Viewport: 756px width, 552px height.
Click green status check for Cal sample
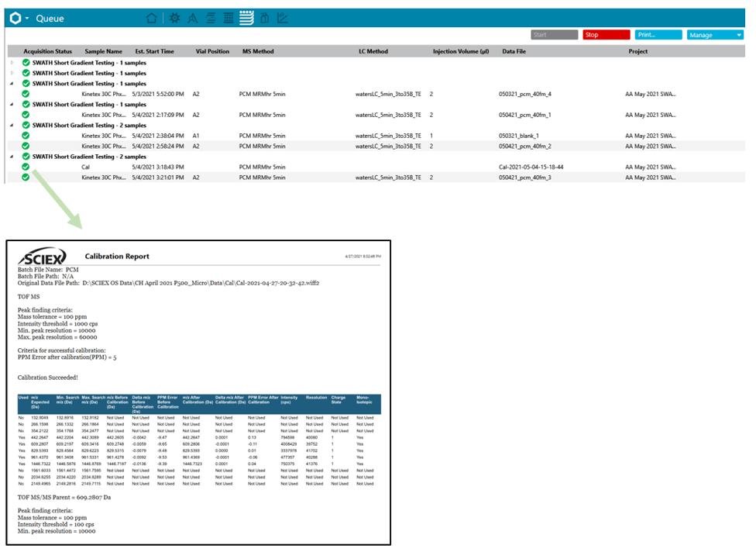[26, 167]
